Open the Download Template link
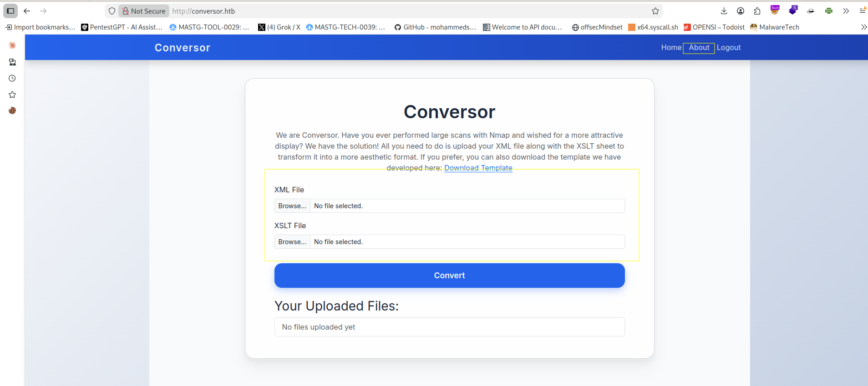868x386 pixels. click(x=478, y=168)
